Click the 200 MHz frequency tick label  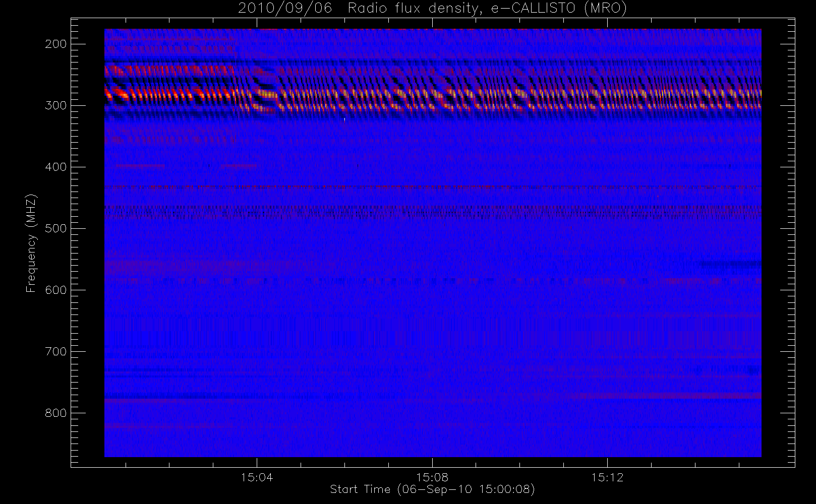point(55,44)
